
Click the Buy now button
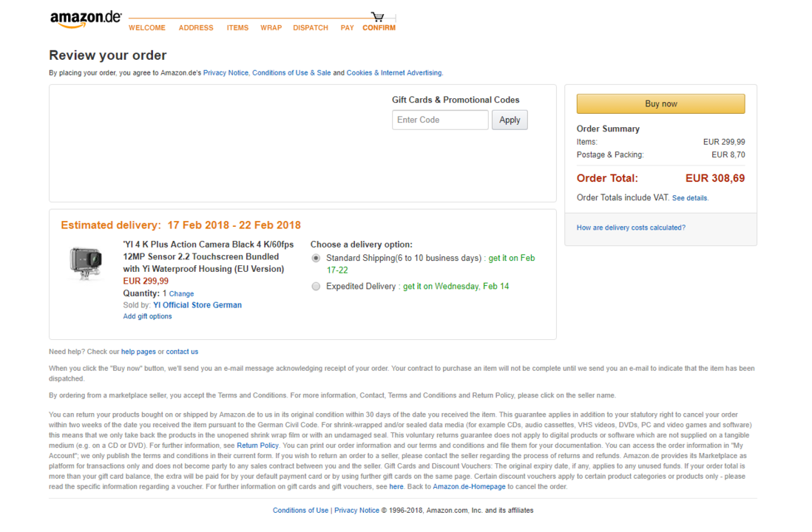click(660, 103)
